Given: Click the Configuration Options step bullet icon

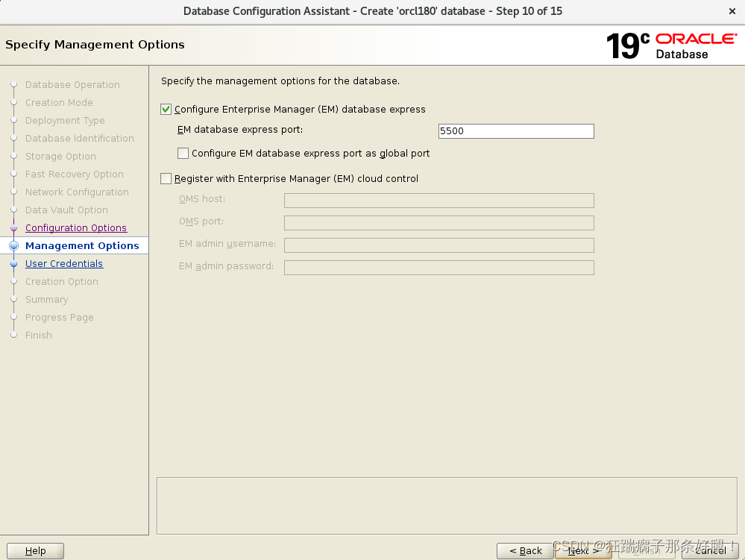Looking at the screenshot, I should [x=13, y=228].
